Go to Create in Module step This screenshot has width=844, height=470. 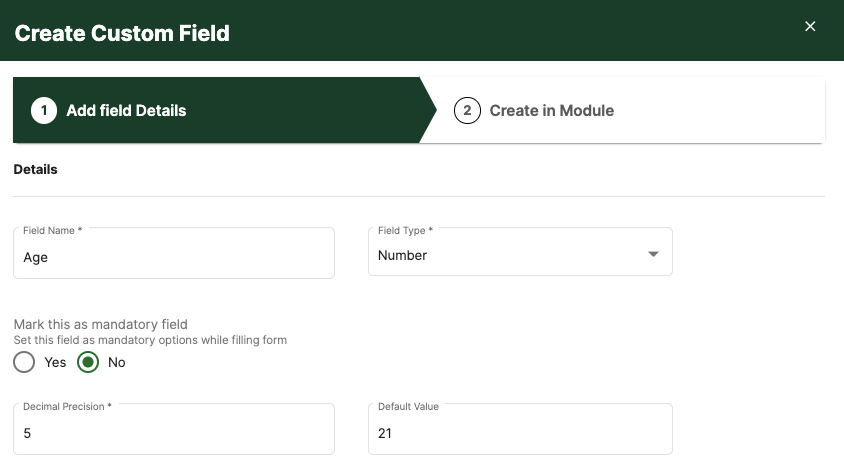click(551, 110)
